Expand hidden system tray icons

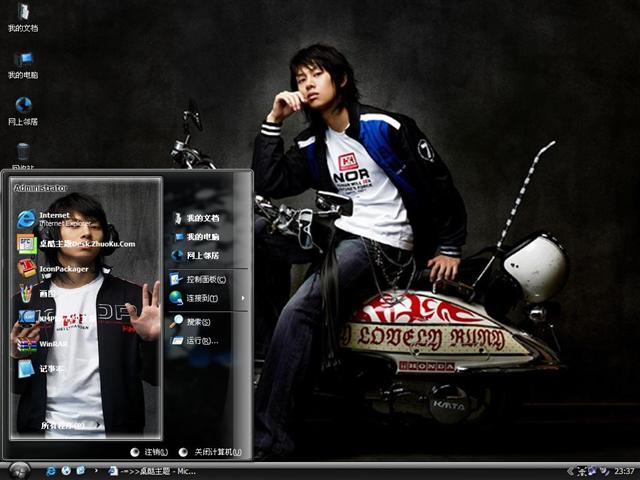[570, 472]
